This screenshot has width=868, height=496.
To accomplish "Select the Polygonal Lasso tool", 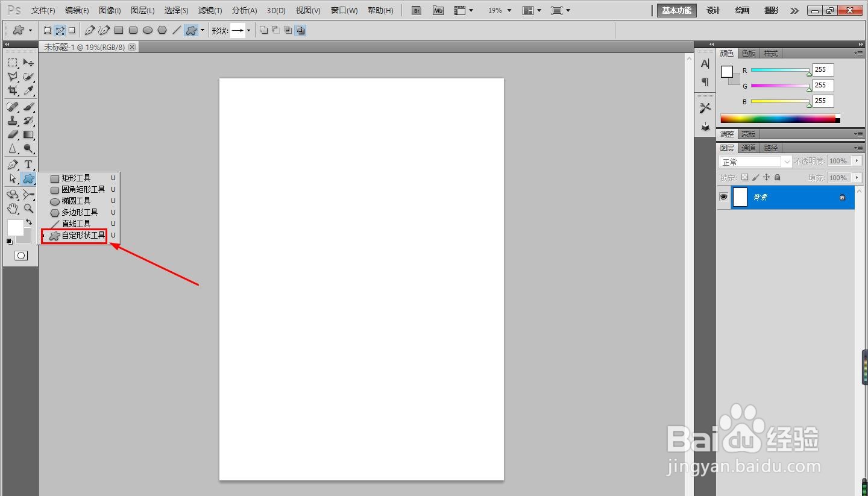I will tap(13, 77).
